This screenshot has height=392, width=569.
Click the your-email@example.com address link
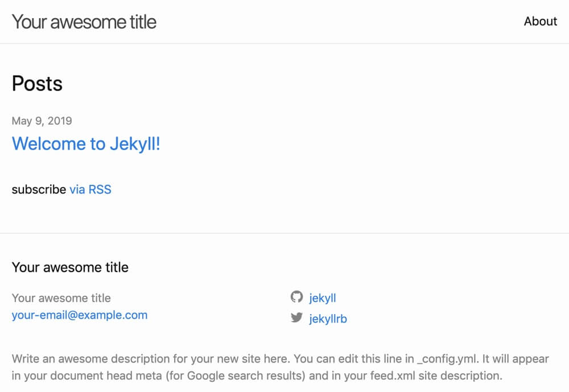(80, 315)
